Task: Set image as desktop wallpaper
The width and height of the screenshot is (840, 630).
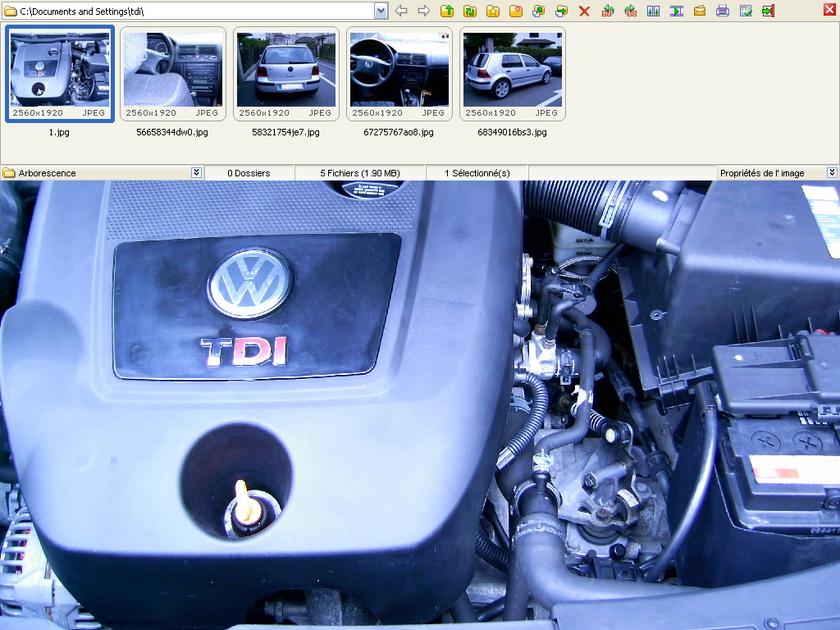Action: (x=746, y=11)
